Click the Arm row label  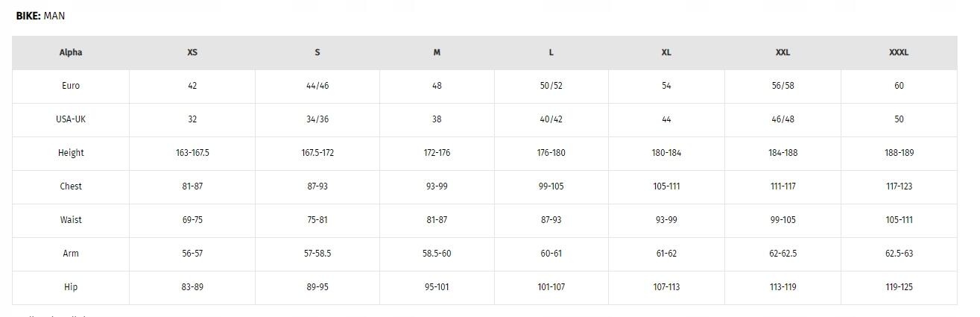click(71, 254)
